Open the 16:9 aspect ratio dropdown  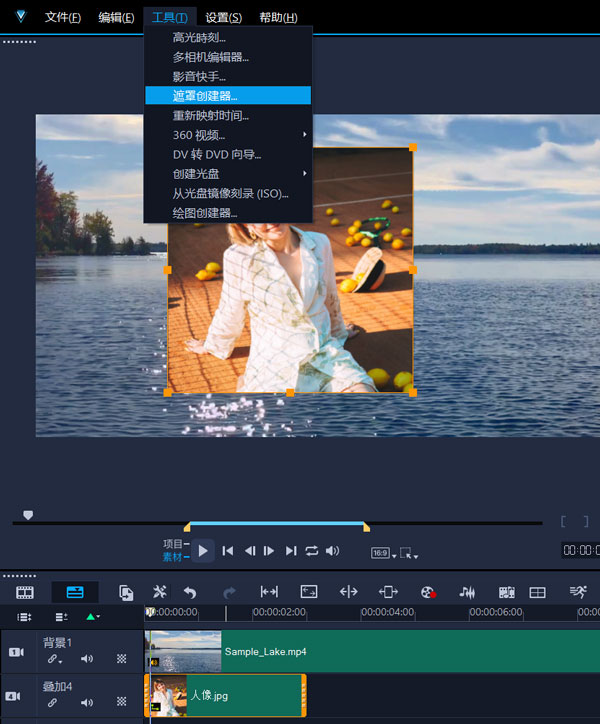pyautogui.click(x=381, y=552)
